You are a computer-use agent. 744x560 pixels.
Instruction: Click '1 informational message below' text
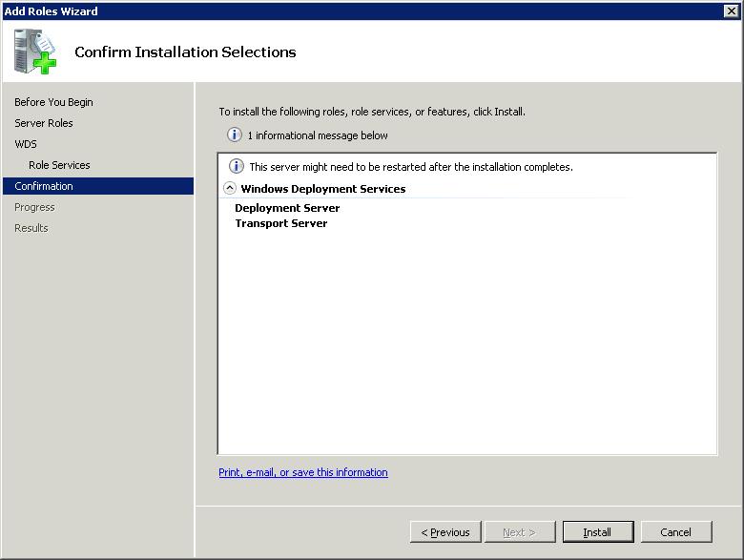[318, 135]
